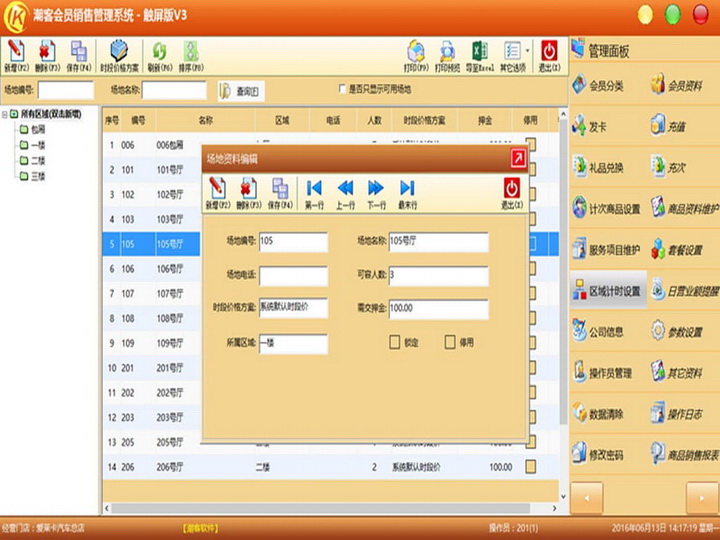The width and height of the screenshot is (720, 540).
Task: Open 公司信息 panel item
Action: click(x=598, y=332)
